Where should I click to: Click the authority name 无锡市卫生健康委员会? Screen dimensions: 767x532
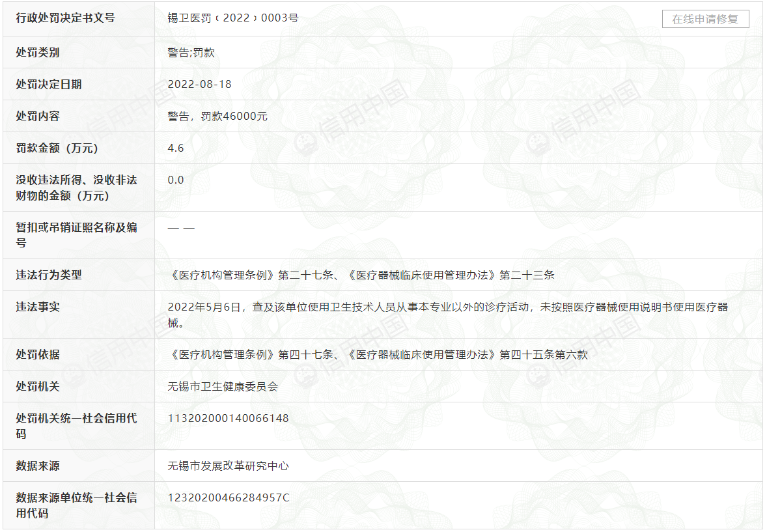point(223,387)
